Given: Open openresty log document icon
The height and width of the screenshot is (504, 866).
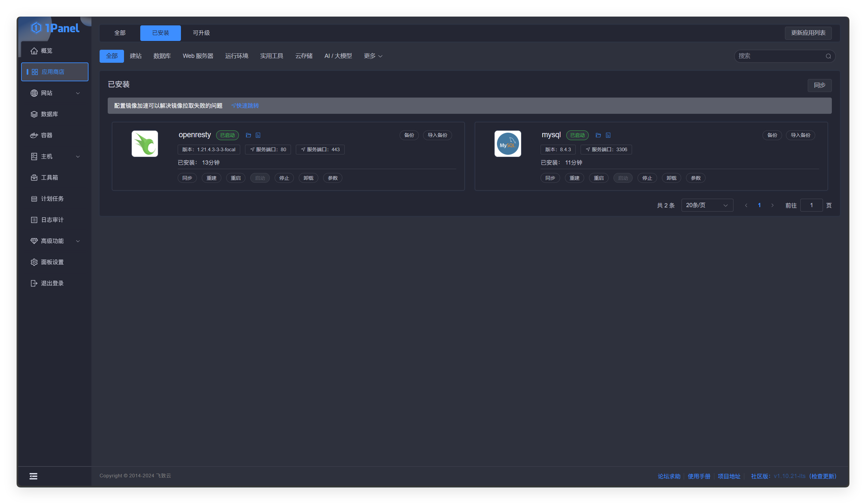Looking at the screenshot, I should (x=258, y=135).
